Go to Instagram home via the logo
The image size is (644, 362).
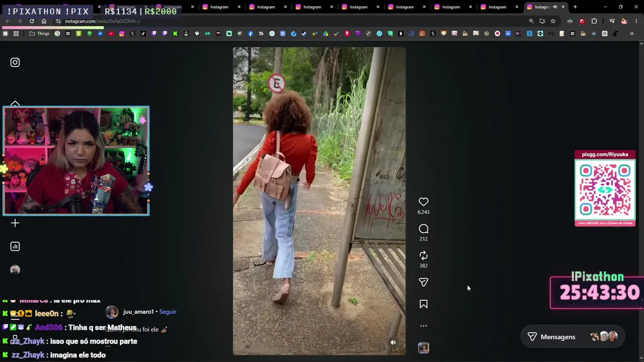[15, 62]
